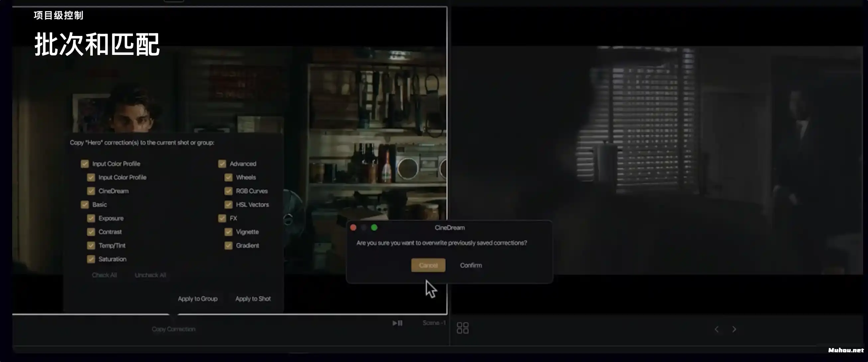
Task: Toggle the FX group checkbox
Action: click(x=222, y=218)
